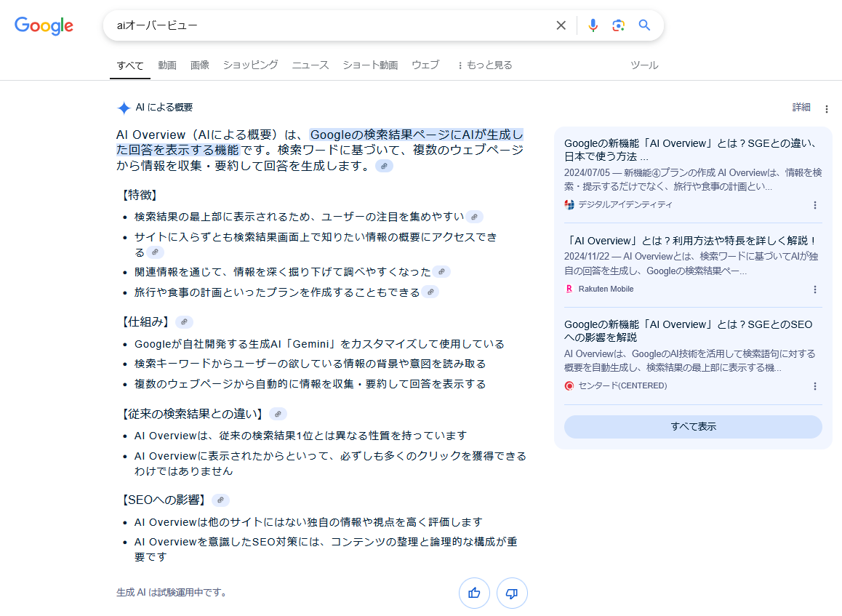Click the search magnifier icon
Viewport: 842px width, 616px height.
[x=644, y=25]
